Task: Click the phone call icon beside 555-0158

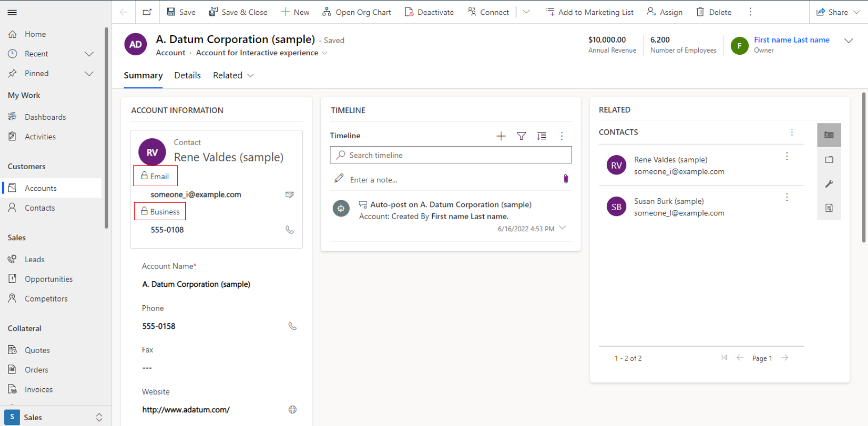Action: (x=292, y=326)
